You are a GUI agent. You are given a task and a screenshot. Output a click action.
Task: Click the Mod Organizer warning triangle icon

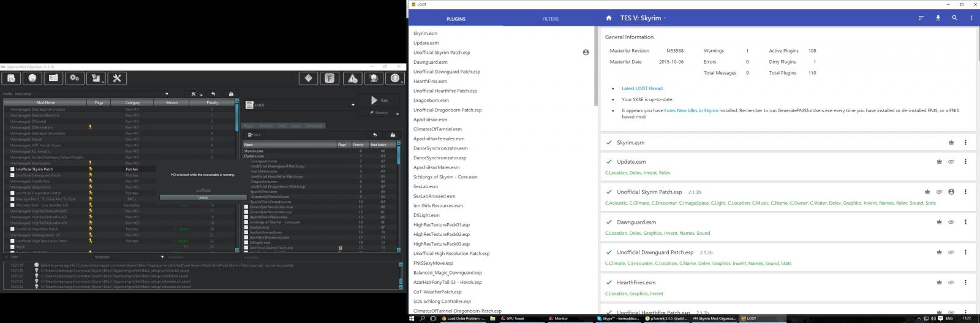352,78
